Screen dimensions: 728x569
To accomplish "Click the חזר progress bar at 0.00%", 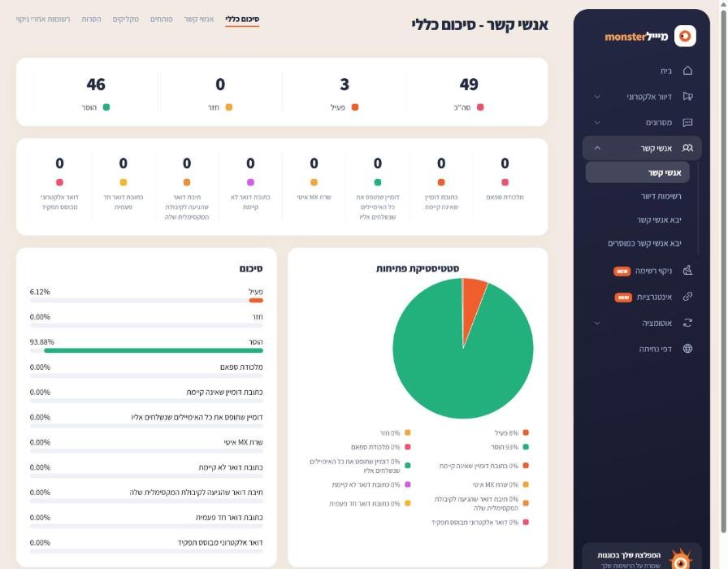I will coord(146,326).
